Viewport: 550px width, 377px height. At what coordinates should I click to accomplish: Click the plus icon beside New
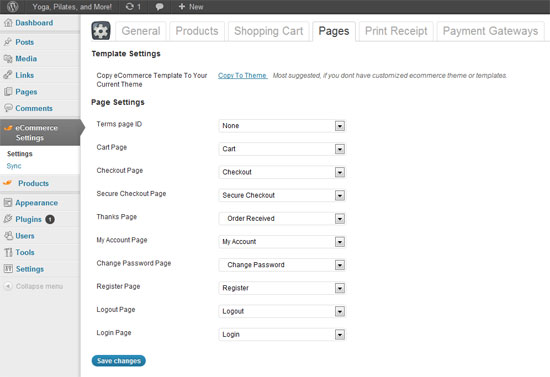[182, 7]
